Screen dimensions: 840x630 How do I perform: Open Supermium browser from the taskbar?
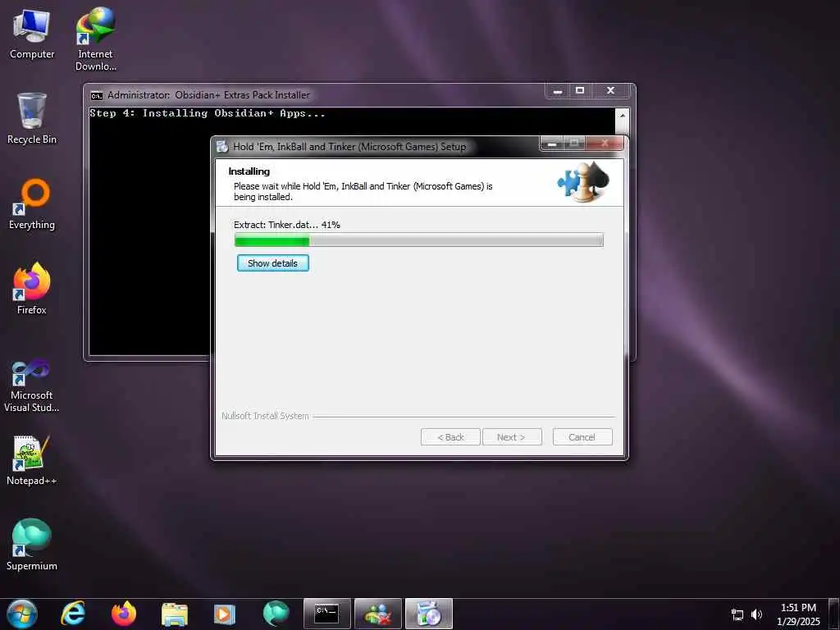coord(276,614)
